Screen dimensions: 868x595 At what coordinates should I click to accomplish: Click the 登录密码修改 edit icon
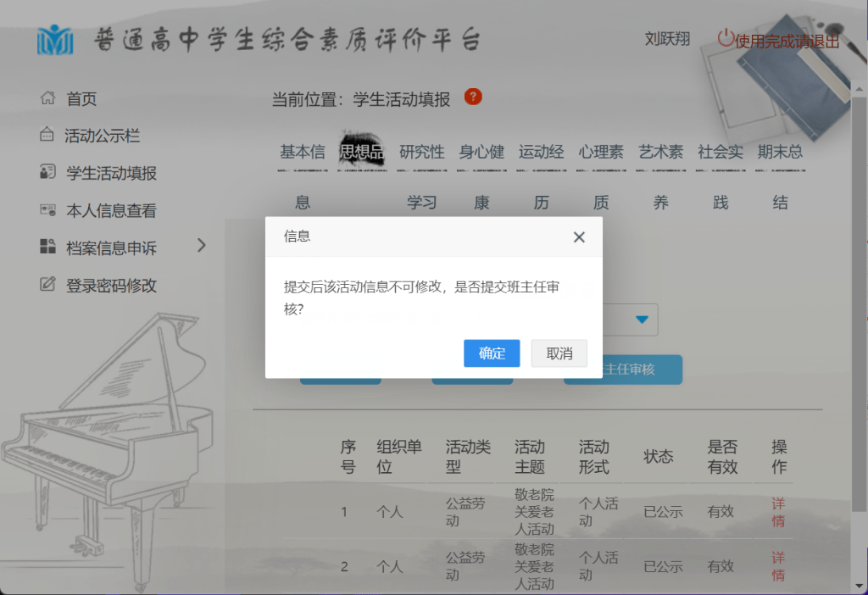tap(47, 285)
